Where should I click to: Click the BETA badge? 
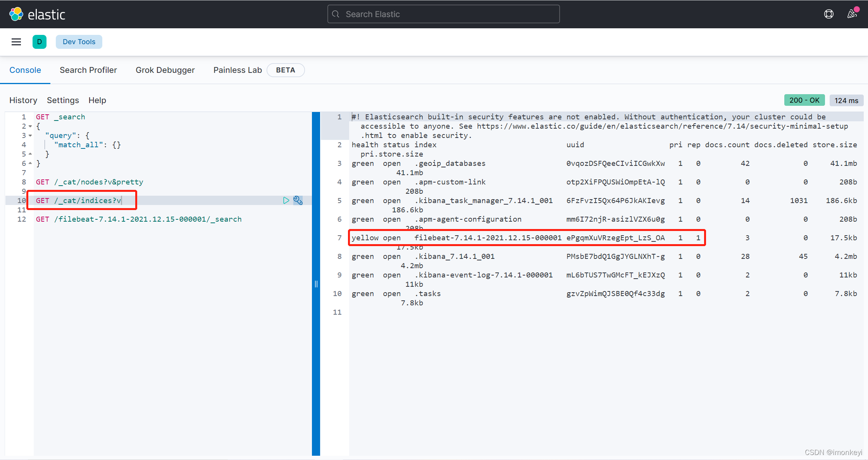click(286, 70)
